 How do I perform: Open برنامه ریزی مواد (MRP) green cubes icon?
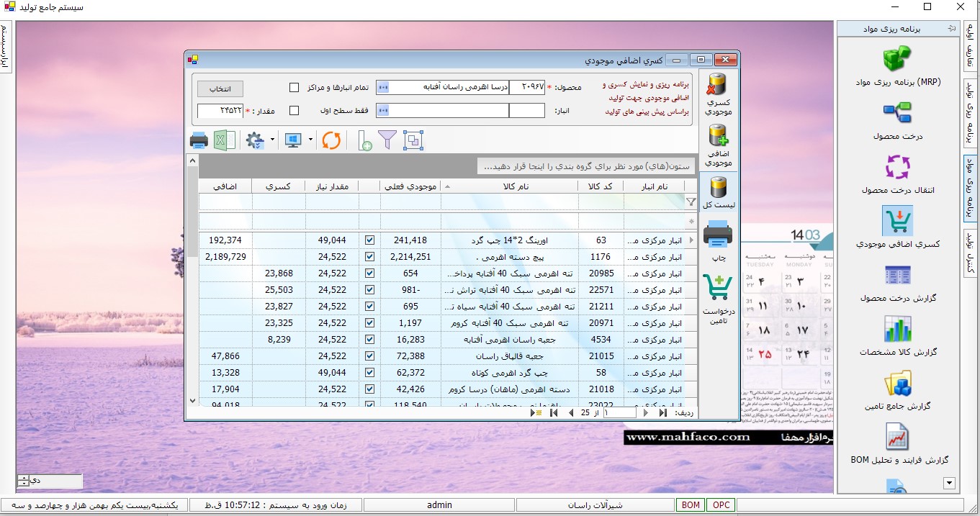(897, 58)
